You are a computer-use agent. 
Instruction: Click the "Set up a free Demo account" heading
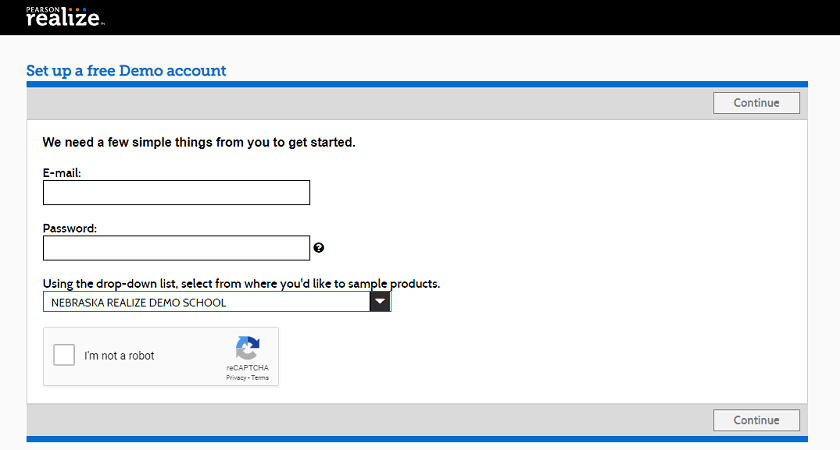pyautogui.click(x=126, y=71)
